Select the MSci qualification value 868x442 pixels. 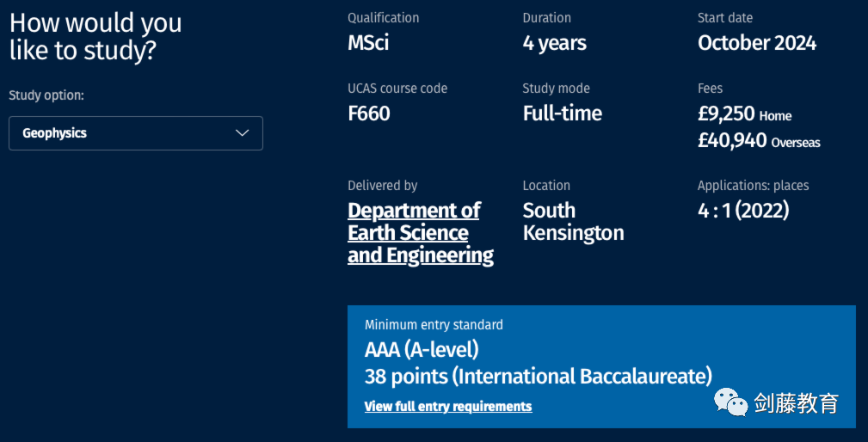(x=368, y=42)
